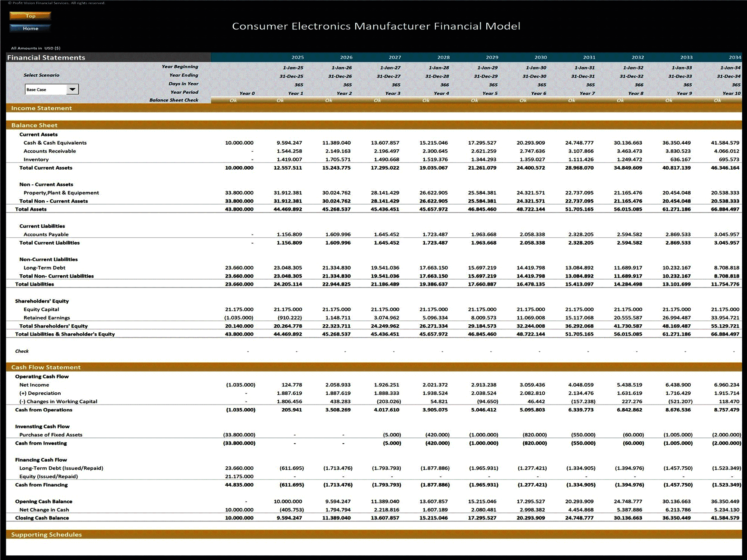This screenshot has width=747, height=560.
Task: Click the Closing Cash Balance row label
Action: click(42, 518)
